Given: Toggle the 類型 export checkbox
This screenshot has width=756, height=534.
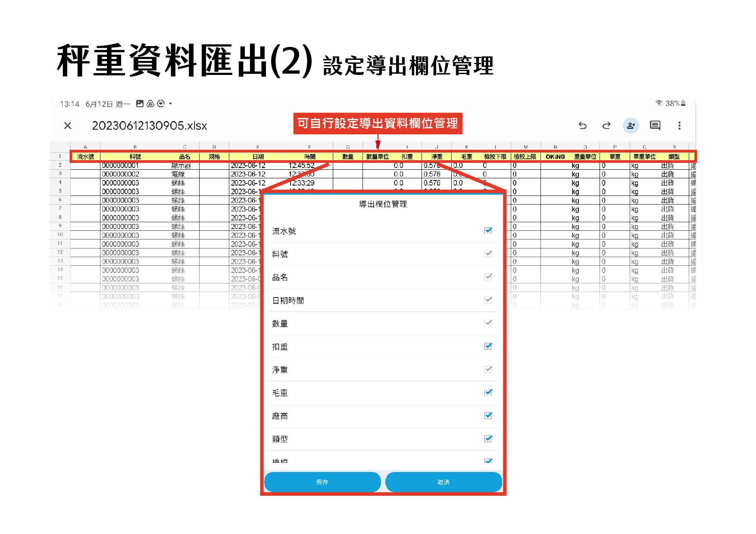Looking at the screenshot, I should (x=488, y=439).
